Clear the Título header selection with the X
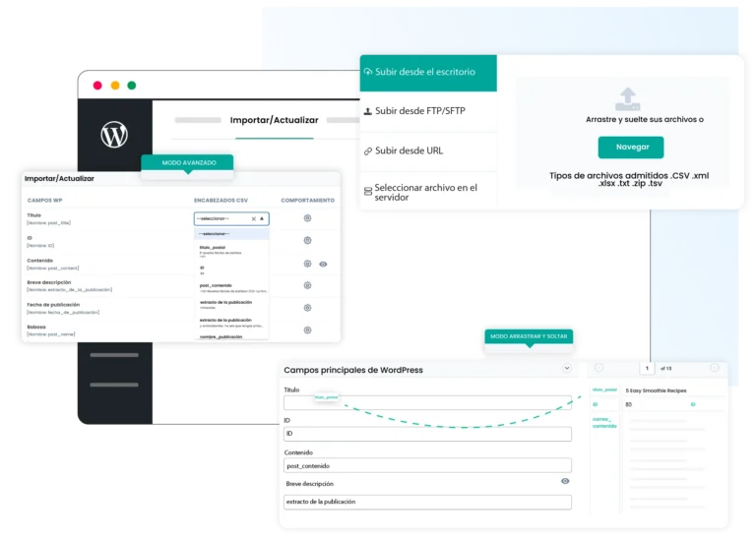The height and width of the screenshot is (539, 756). coord(254,218)
